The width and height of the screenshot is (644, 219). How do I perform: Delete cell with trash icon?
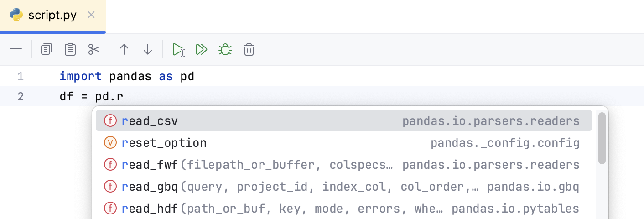(x=249, y=49)
